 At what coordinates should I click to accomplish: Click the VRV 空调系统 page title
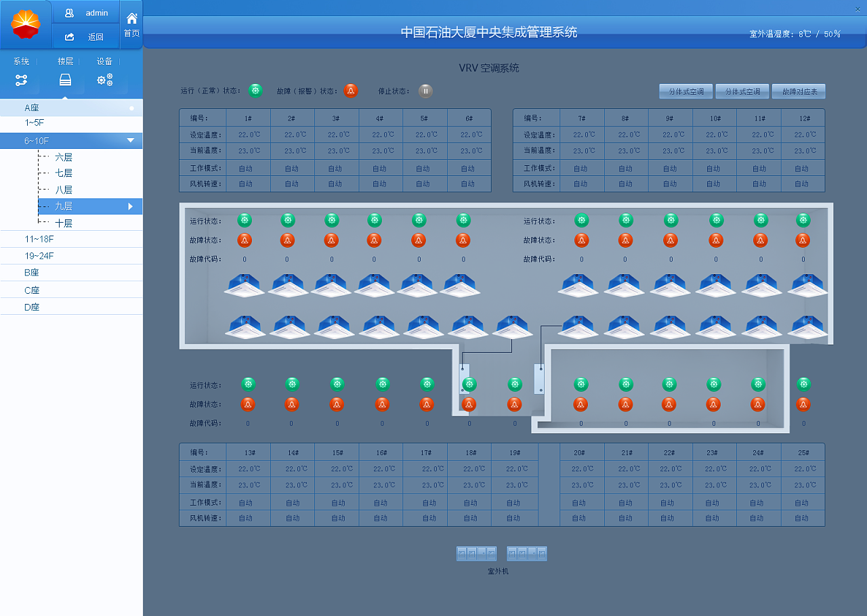tap(489, 68)
